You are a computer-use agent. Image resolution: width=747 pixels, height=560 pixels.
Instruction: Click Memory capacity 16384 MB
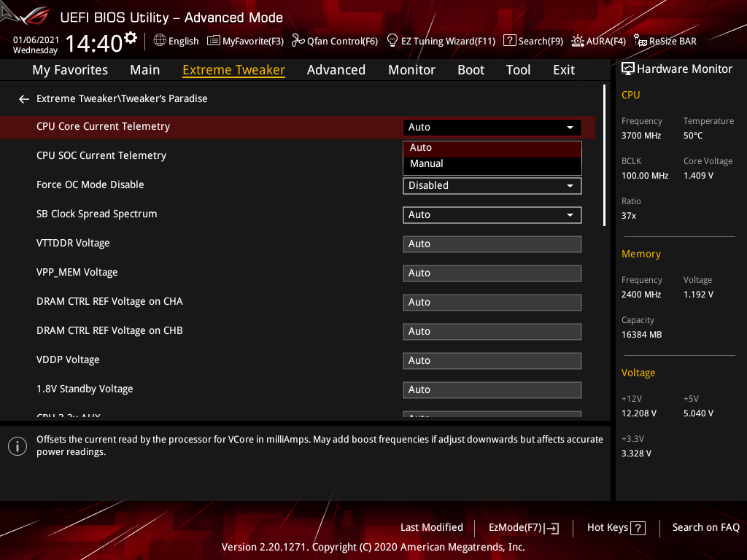click(641, 335)
